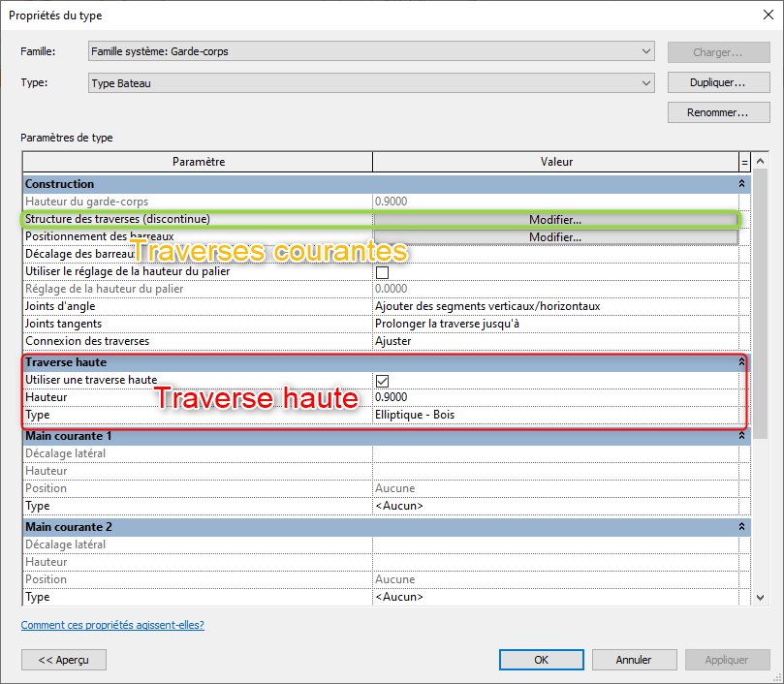This screenshot has width=784, height=684.
Task: Collapse the Main courante 1 section
Action: (742, 436)
